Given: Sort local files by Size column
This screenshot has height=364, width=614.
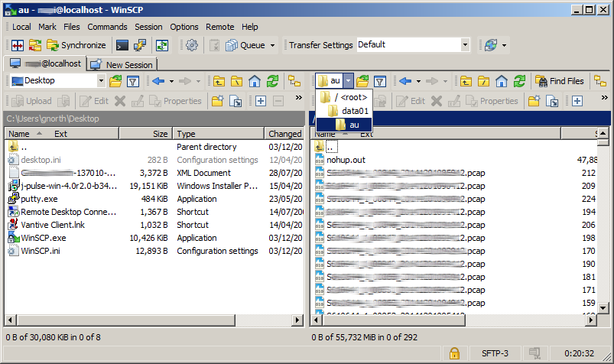Looking at the screenshot, I should pos(145,134).
